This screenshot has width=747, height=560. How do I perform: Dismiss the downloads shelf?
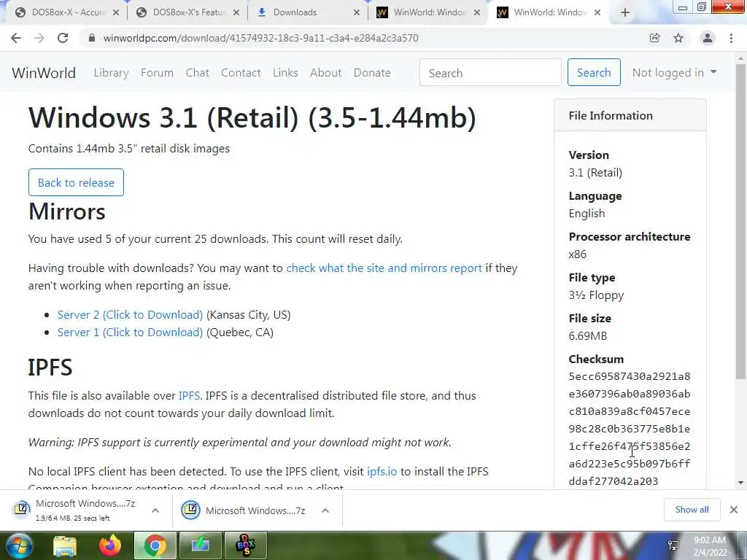(734, 510)
